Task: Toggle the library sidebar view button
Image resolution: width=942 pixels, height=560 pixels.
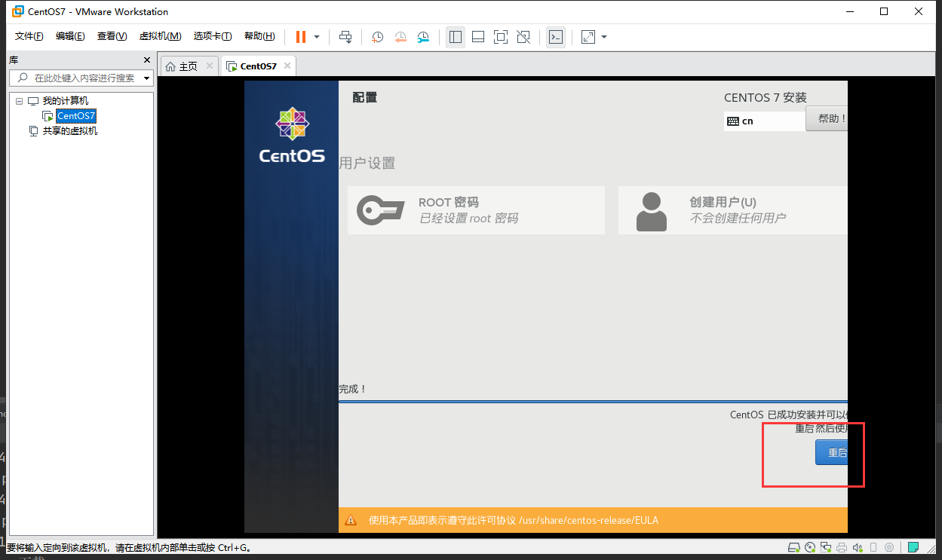Action: click(x=456, y=37)
